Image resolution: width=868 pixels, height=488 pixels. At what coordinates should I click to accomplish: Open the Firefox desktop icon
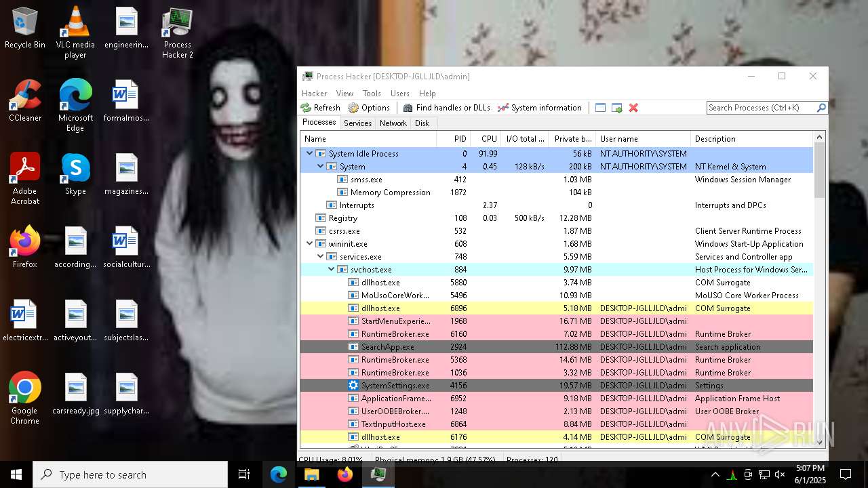coord(25,247)
